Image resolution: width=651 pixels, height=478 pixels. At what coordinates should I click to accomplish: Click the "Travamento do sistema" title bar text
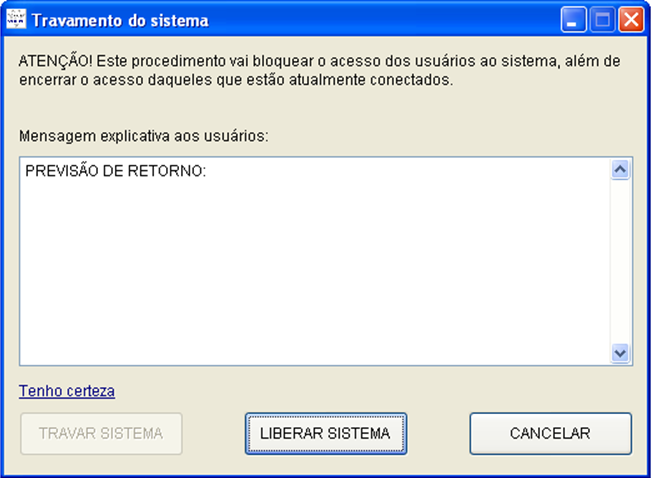(121, 20)
